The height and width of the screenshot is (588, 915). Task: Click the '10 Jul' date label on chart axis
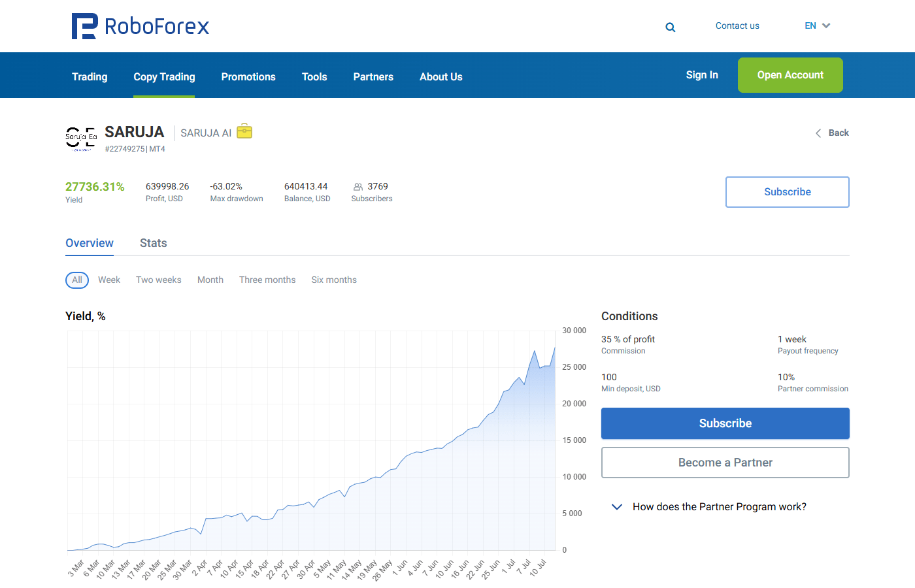click(538, 568)
